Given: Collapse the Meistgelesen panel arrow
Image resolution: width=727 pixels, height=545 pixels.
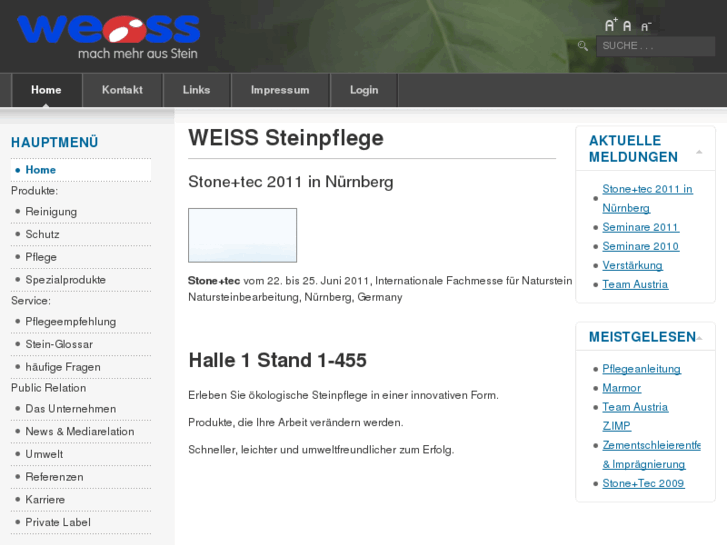Looking at the screenshot, I should [x=699, y=338].
